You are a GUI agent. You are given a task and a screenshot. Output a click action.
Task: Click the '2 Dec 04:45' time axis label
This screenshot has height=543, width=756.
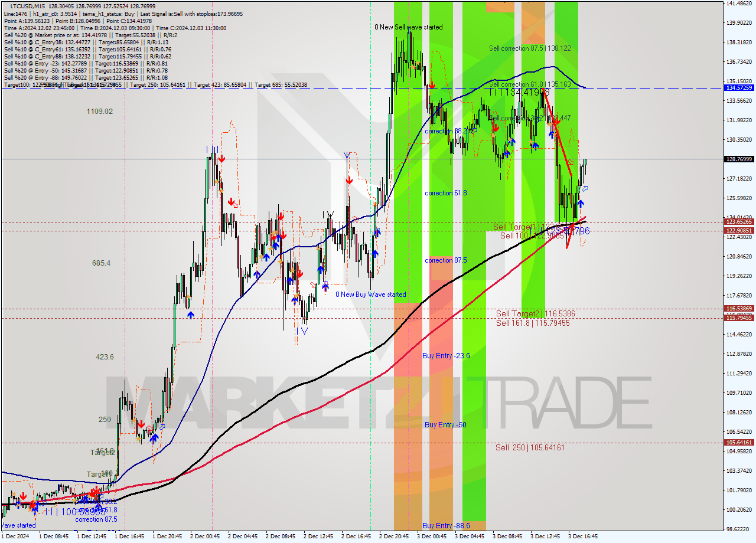pos(243,537)
